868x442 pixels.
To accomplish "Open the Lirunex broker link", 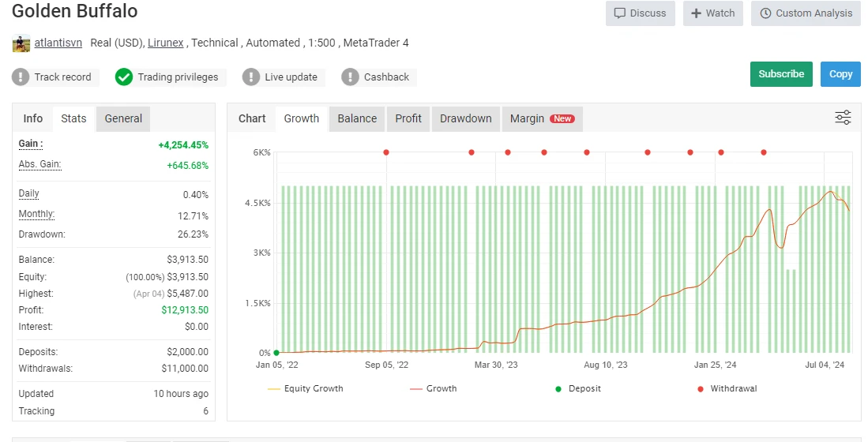I will point(167,43).
